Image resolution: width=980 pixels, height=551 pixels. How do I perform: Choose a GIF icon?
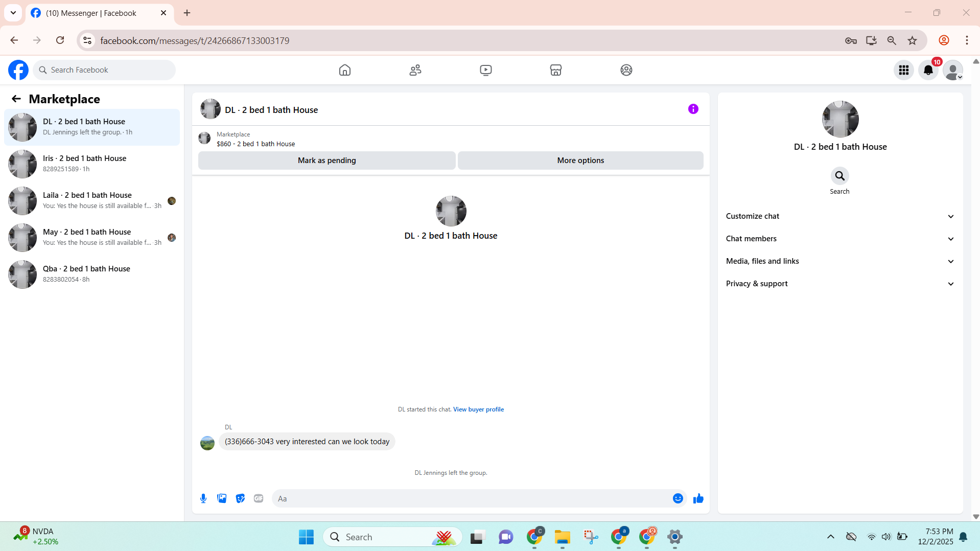point(259,498)
